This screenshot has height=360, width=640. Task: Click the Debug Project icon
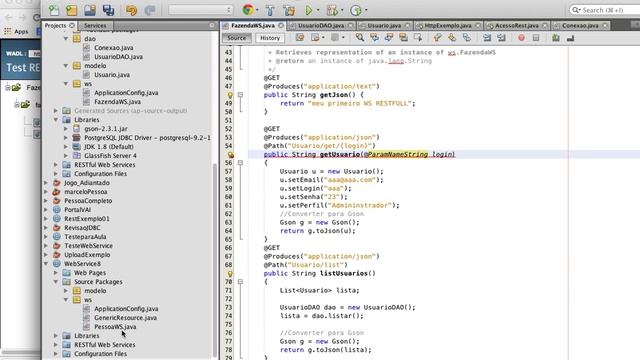[332, 10]
